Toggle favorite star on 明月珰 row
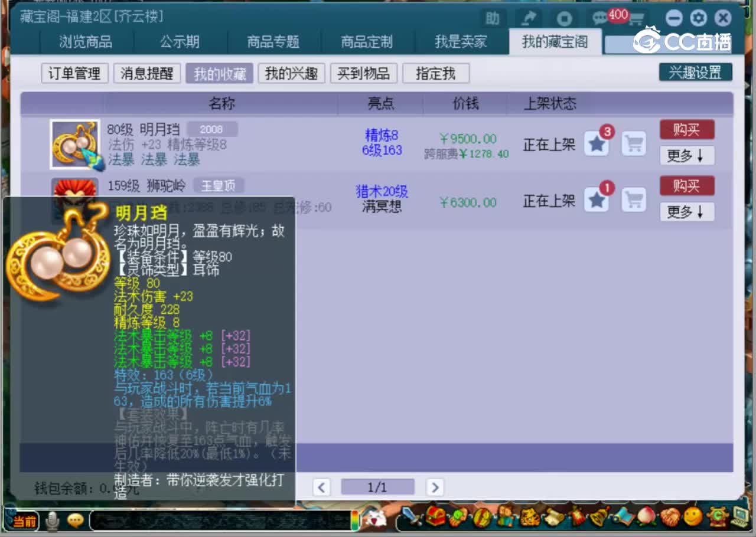 click(597, 144)
